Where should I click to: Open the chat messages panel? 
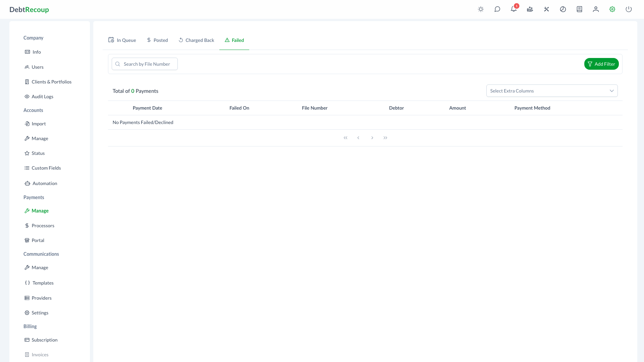[x=497, y=9]
